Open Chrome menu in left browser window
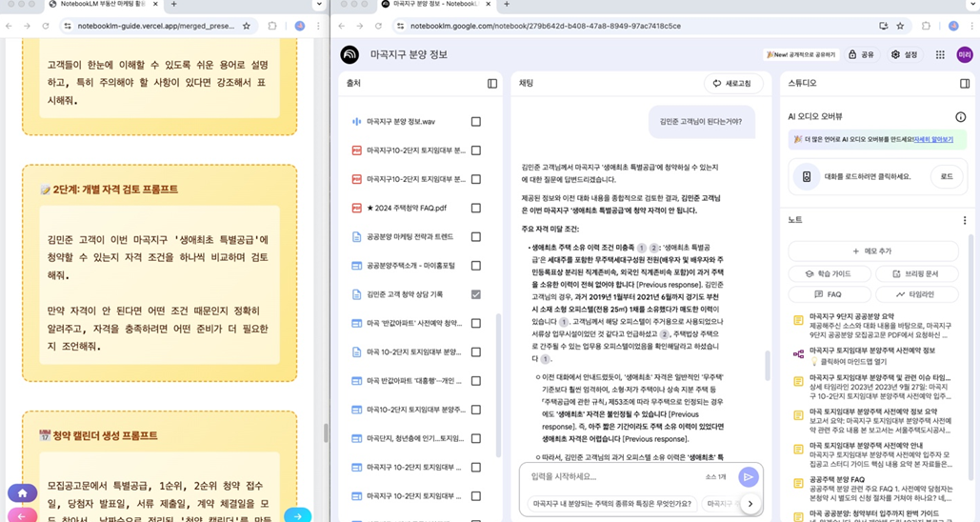Screen dimensions: 980x522 318,26
